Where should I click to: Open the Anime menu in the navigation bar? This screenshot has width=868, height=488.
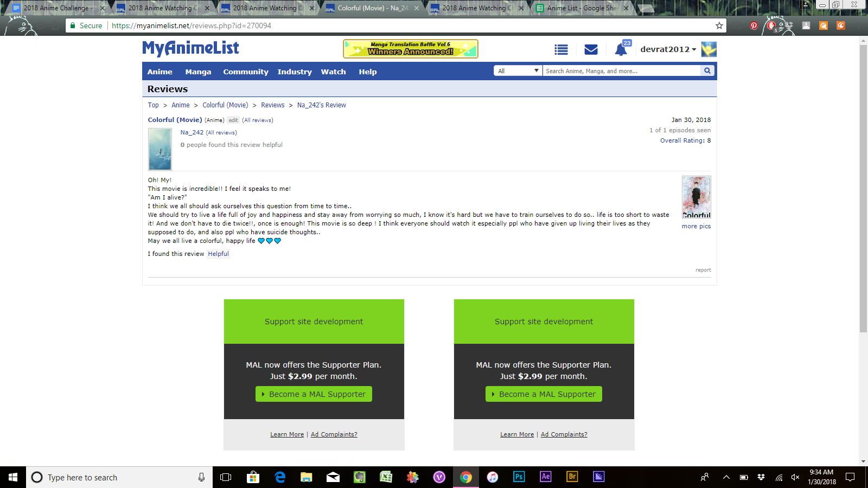pyautogui.click(x=160, y=72)
